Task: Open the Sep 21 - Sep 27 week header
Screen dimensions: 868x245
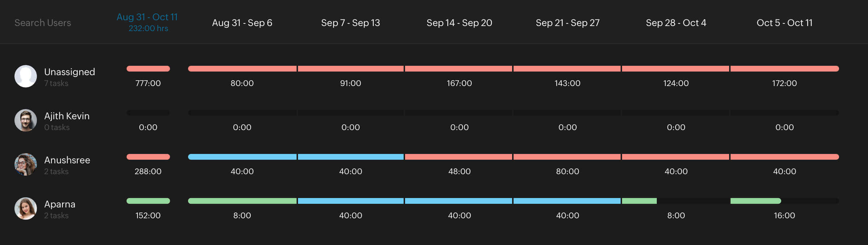Action: (x=567, y=23)
